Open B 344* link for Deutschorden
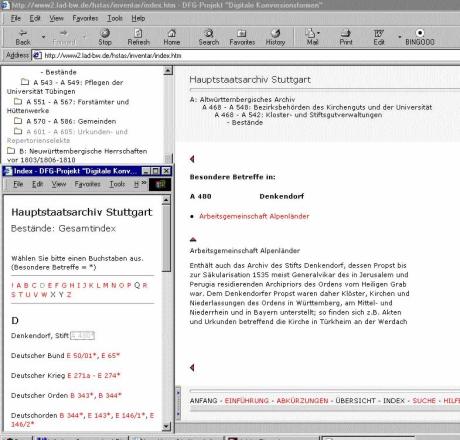This screenshot has height=440, width=460. 71,415
